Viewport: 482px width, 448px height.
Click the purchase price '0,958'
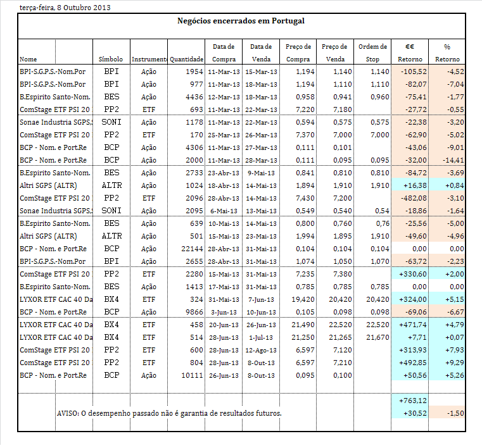click(305, 97)
